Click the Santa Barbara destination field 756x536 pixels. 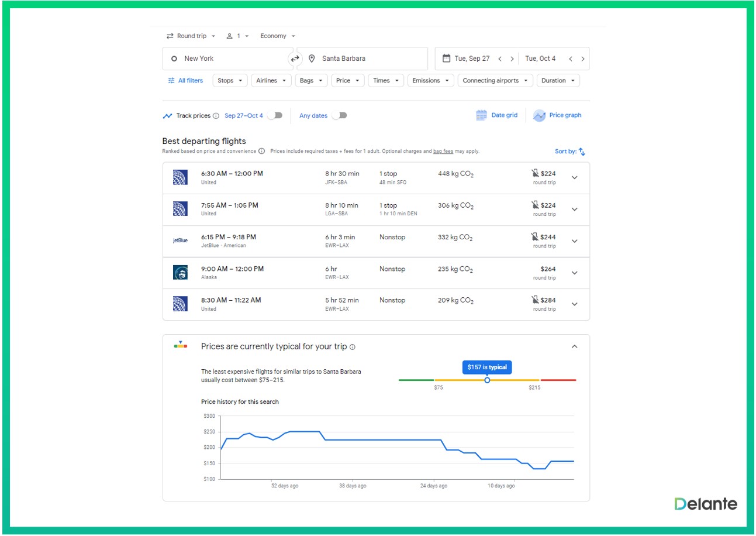(363, 59)
